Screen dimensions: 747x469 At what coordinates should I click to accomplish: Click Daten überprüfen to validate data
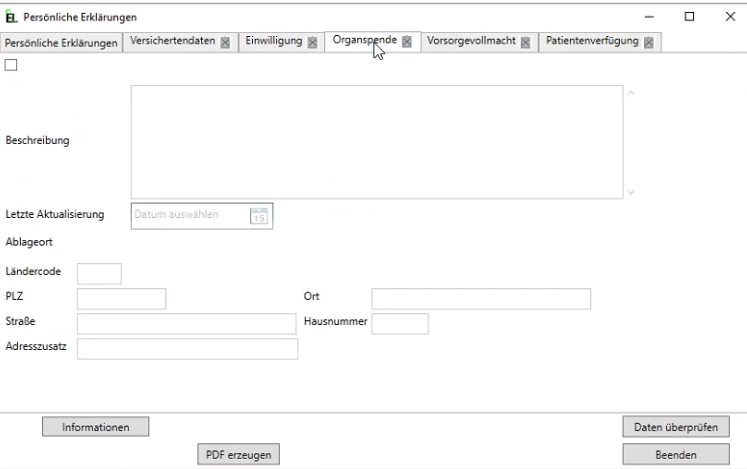675,427
